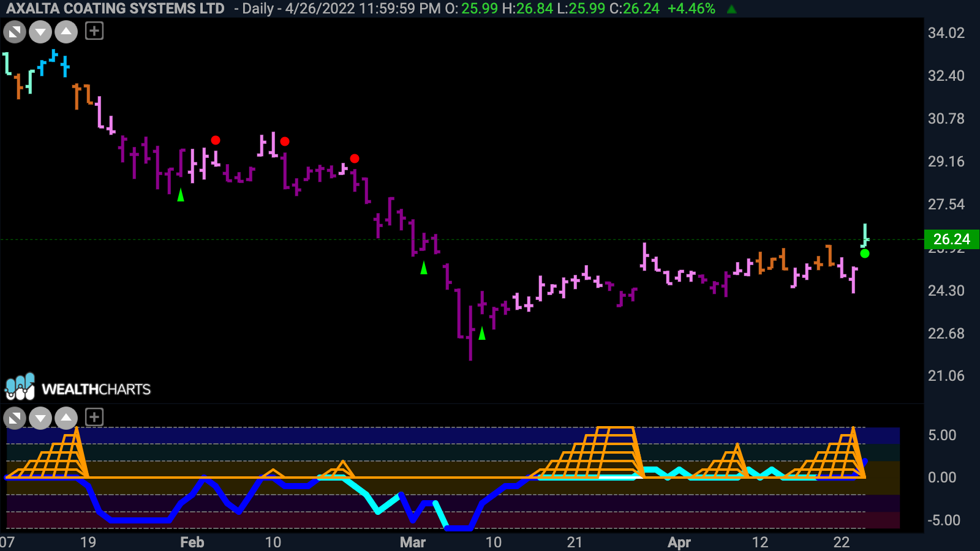
Task: Click up-arrow button in price panel
Action: point(66,32)
